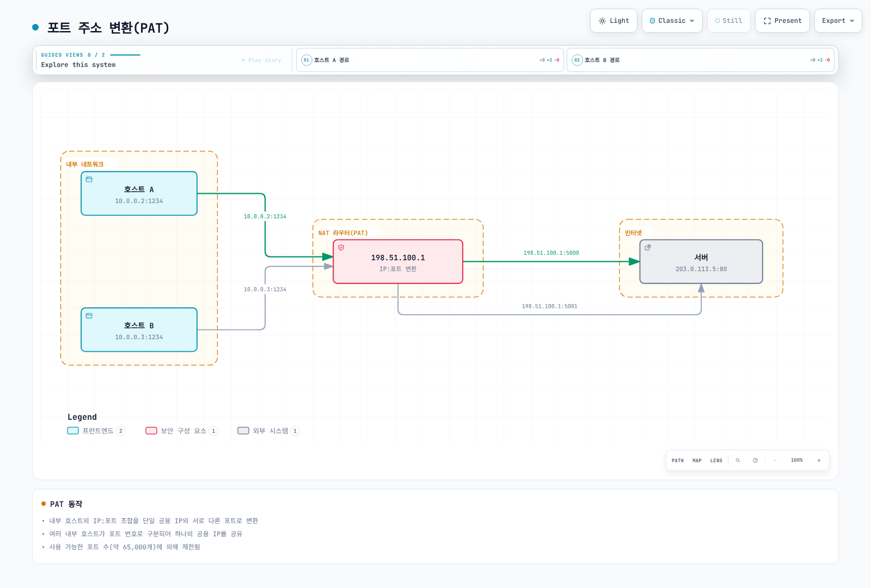871x588 pixels.
Task: Click the fullscreen icon in Present button
Action: (767, 21)
